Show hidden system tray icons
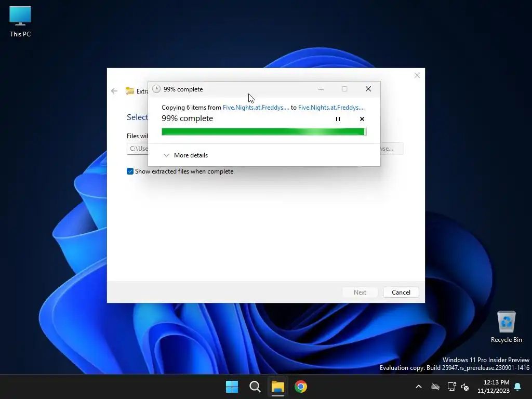 (x=419, y=387)
